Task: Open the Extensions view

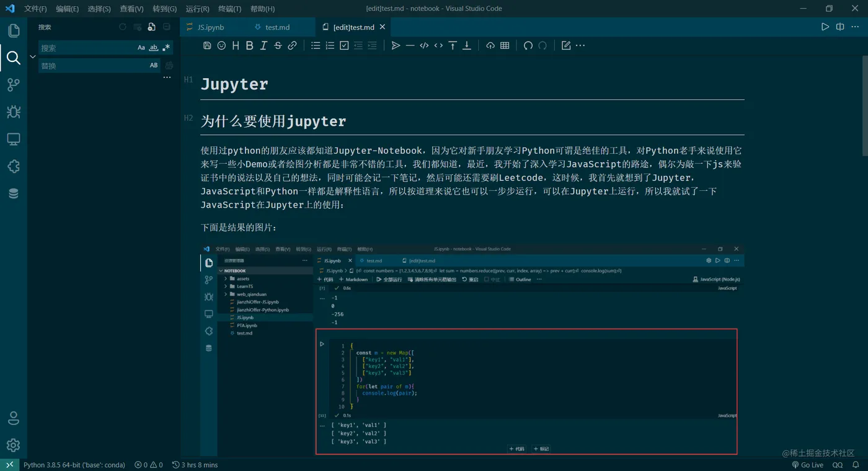Action: pyautogui.click(x=14, y=167)
